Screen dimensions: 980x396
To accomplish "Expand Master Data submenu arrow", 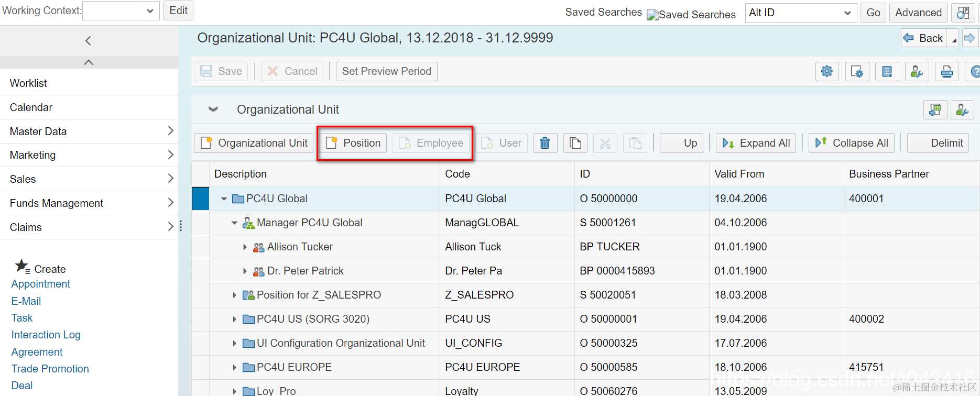I will point(170,131).
